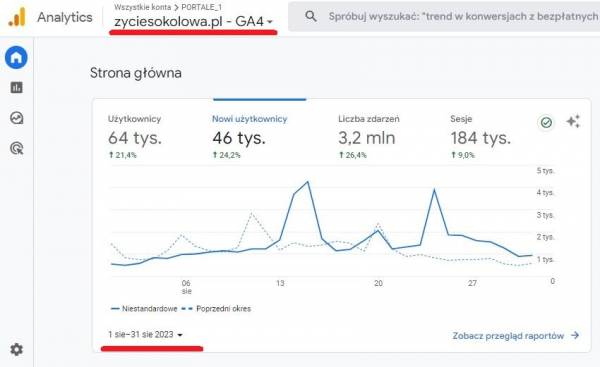Viewport: 600px width, 367px height.
Task: Click the search magnifier icon
Action: point(311,16)
